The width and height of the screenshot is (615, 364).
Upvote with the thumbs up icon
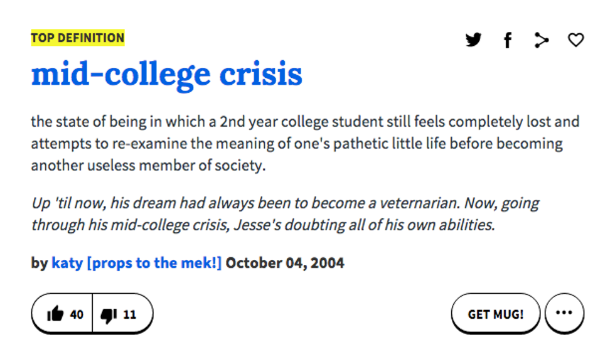pos(55,314)
